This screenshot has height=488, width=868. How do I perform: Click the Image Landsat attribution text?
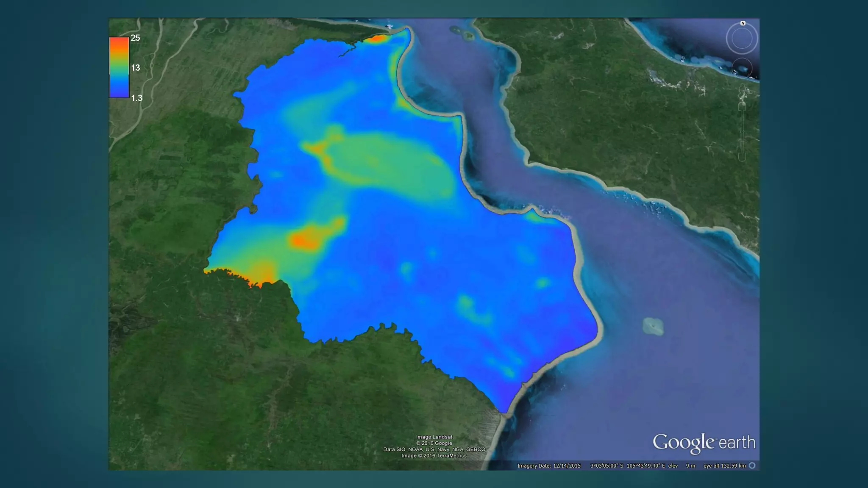click(434, 437)
